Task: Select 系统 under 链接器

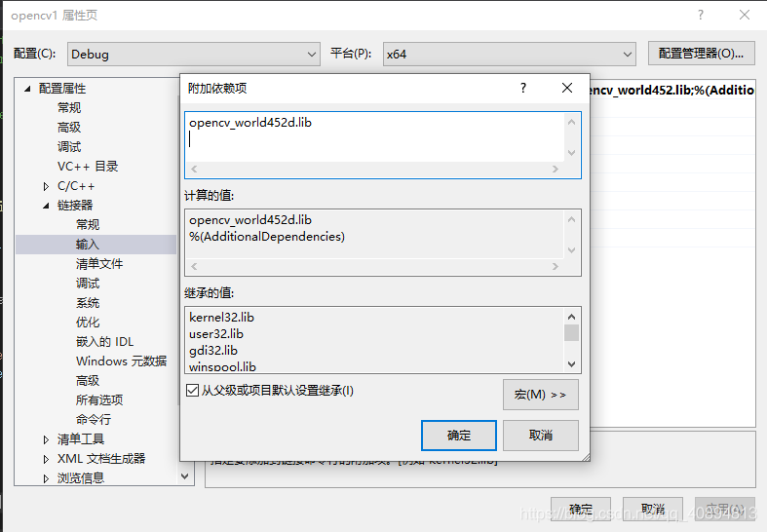Action: pyautogui.click(x=88, y=303)
